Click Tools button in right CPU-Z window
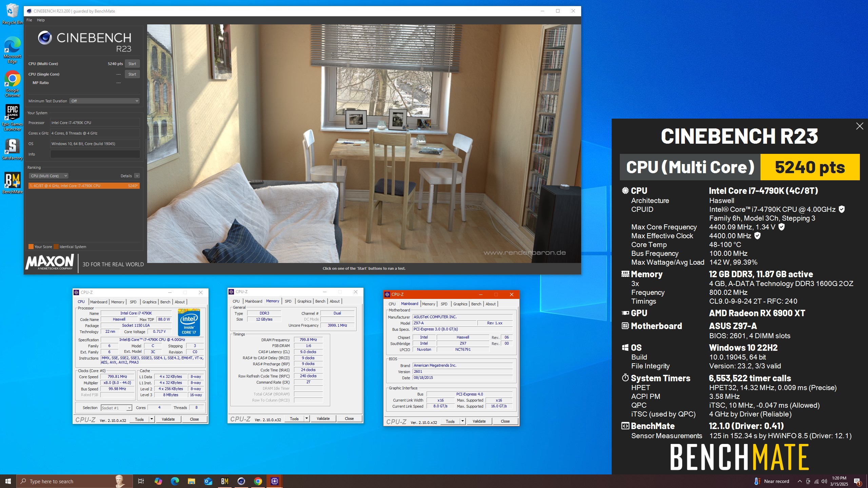 [x=450, y=421]
